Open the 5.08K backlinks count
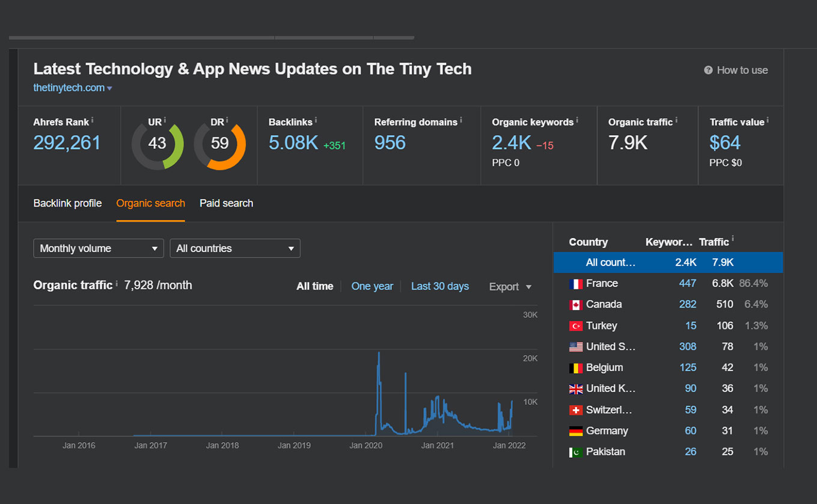The height and width of the screenshot is (504, 817). [293, 142]
